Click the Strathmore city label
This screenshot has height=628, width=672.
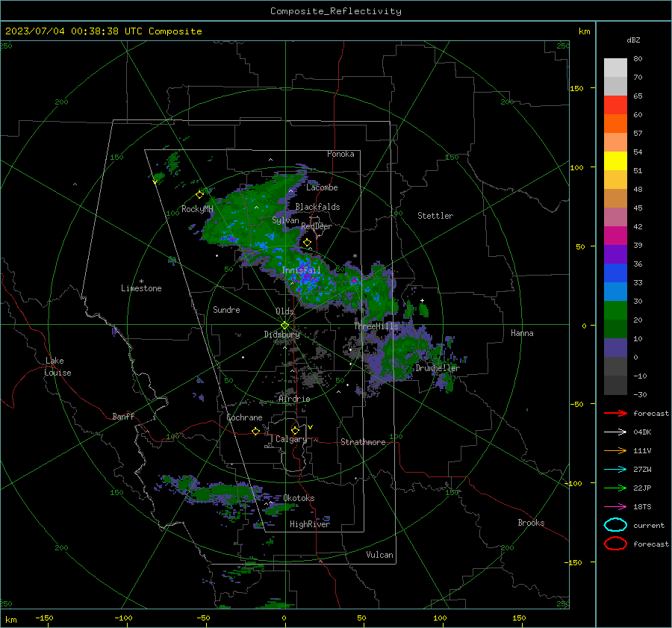363,442
